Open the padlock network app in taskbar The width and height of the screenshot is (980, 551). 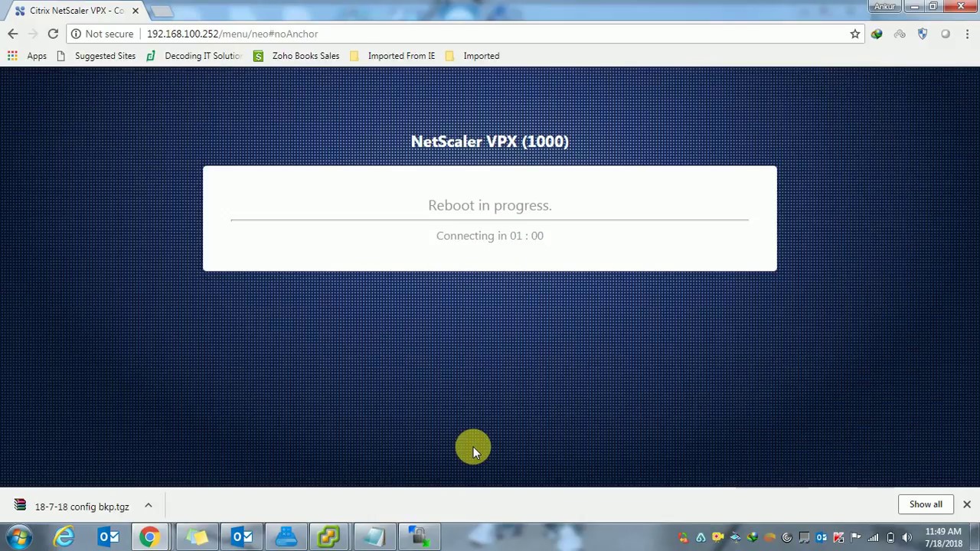(418, 537)
